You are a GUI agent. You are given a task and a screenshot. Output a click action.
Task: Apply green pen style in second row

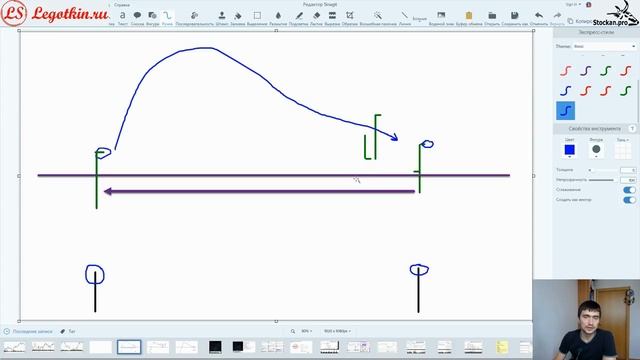[626, 91]
